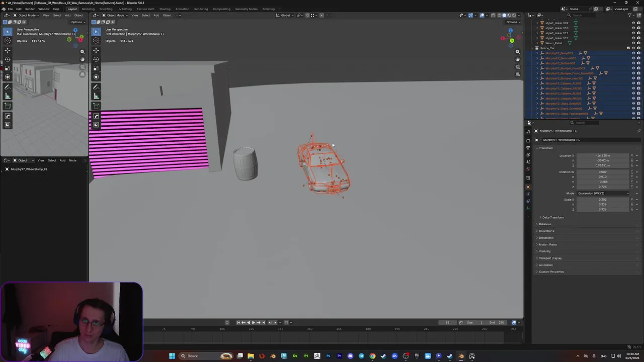Click the current frame field showing 52
The image size is (644, 362).
tap(447, 323)
